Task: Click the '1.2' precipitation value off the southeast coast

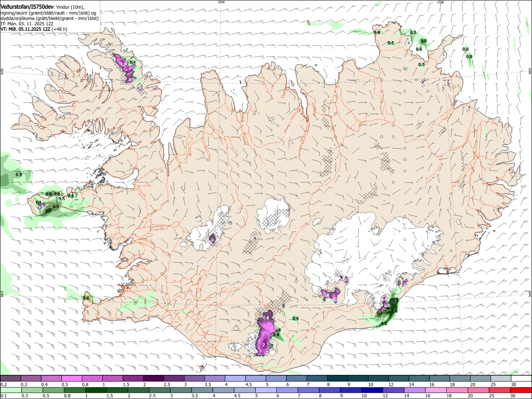Action: coord(384,323)
